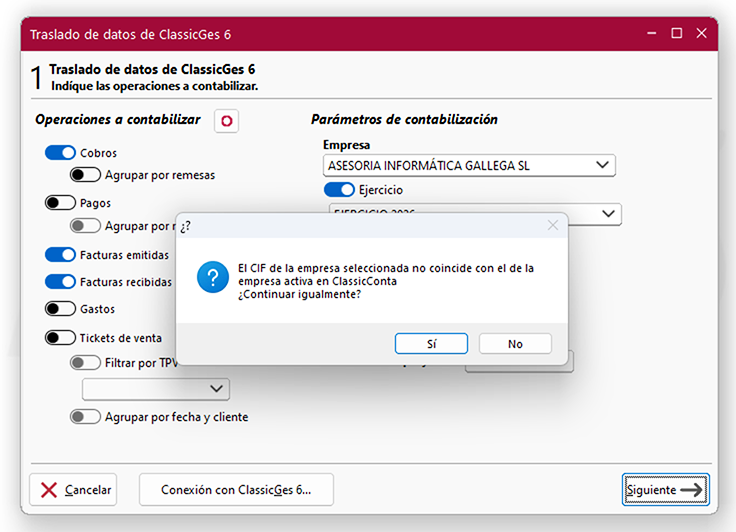
Task: Toggle the Cobros switch off
Action: 61,153
